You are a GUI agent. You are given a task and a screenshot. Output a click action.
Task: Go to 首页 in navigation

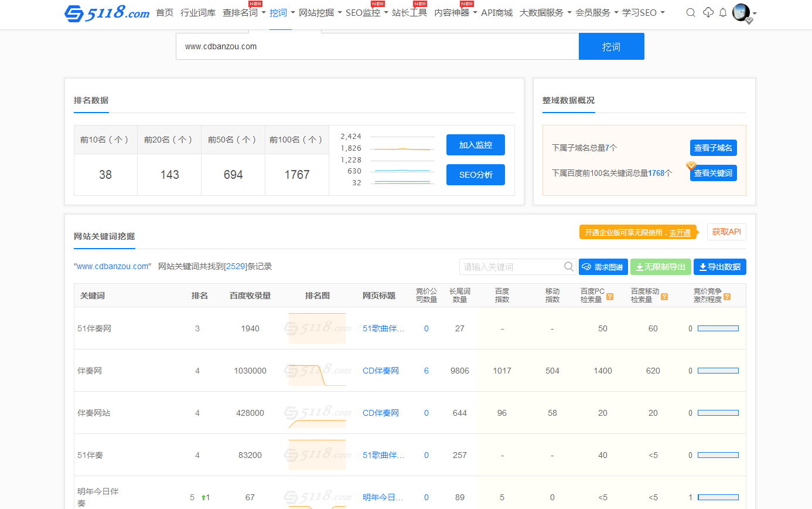tap(165, 12)
